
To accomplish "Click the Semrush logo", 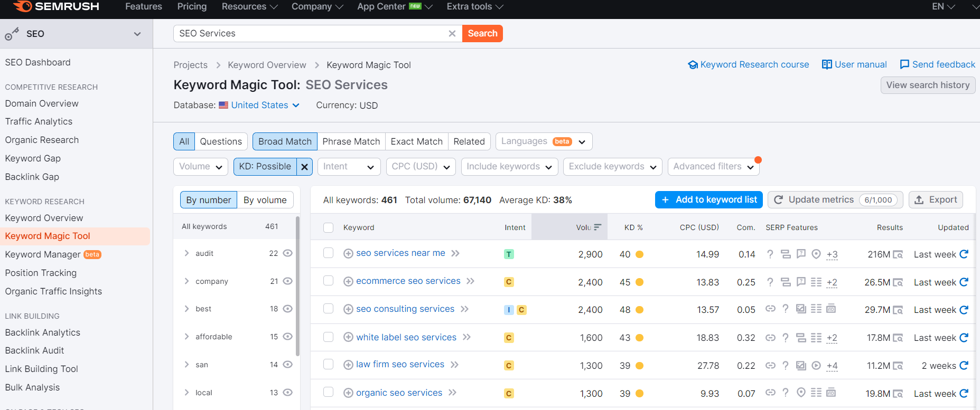I will point(56,7).
